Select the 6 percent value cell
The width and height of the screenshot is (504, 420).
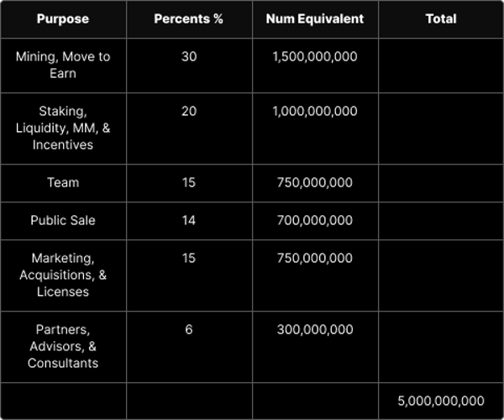coord(189,329)
